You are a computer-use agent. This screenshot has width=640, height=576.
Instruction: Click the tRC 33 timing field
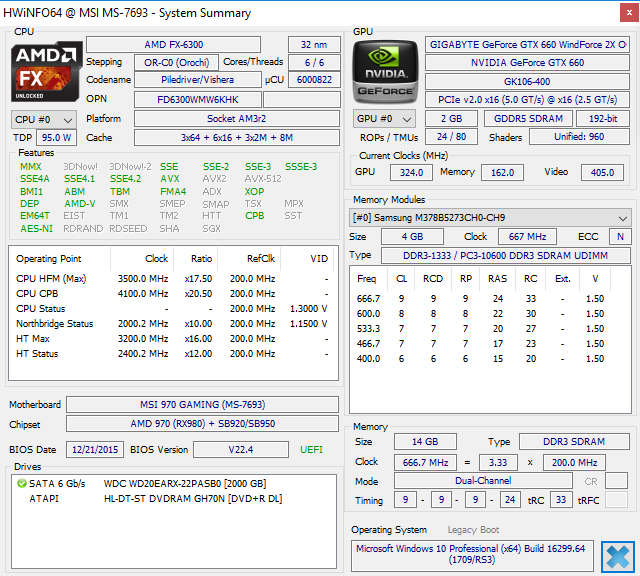click(x=561, y=500)
